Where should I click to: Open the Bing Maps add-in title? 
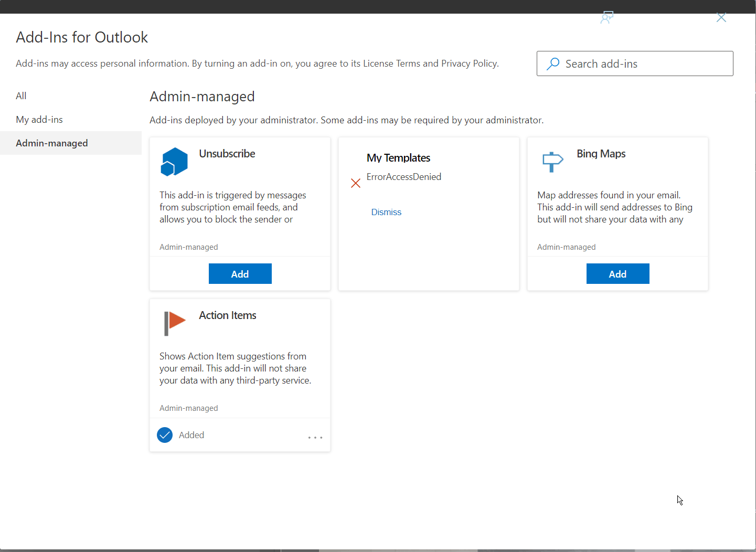coord(601,154)
